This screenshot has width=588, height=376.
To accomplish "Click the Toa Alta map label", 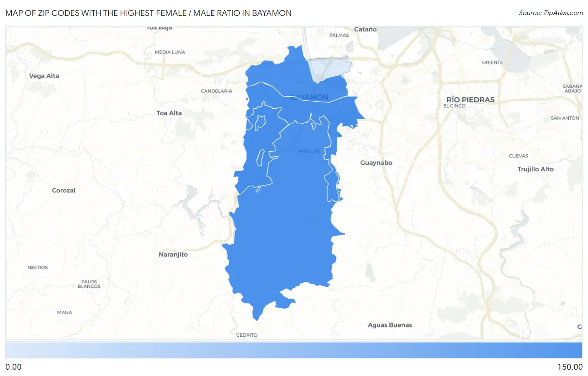I will click(169, 113).
